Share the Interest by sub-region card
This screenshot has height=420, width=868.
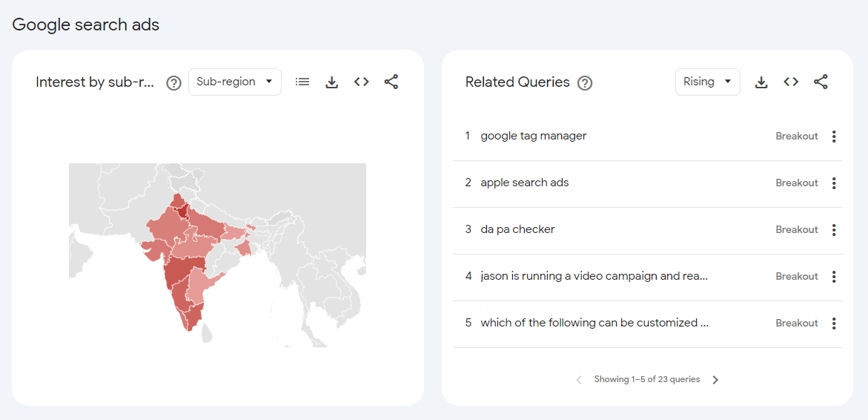tap(391, 82)
